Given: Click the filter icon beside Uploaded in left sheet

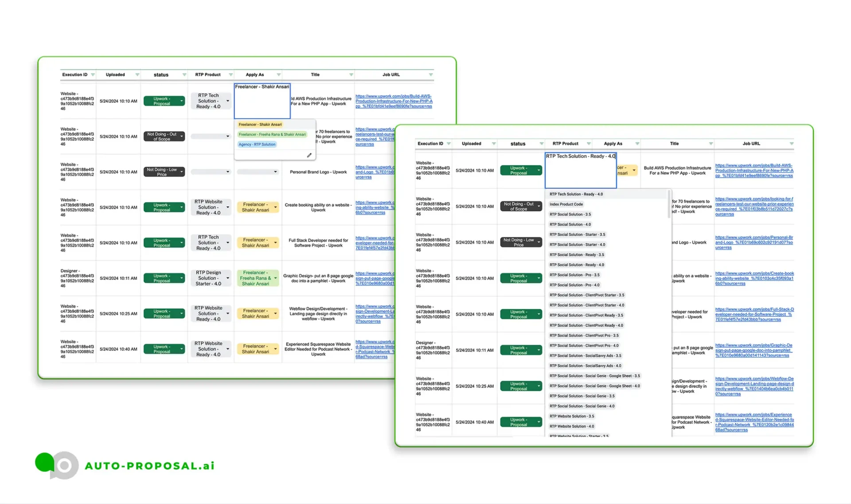Looking at the screenshot, I should (x=137, y=75).
